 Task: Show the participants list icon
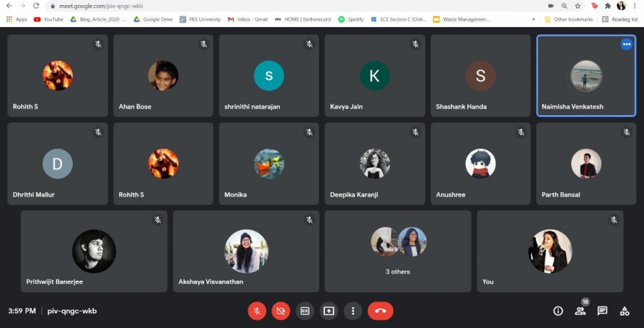click(580, 311)
